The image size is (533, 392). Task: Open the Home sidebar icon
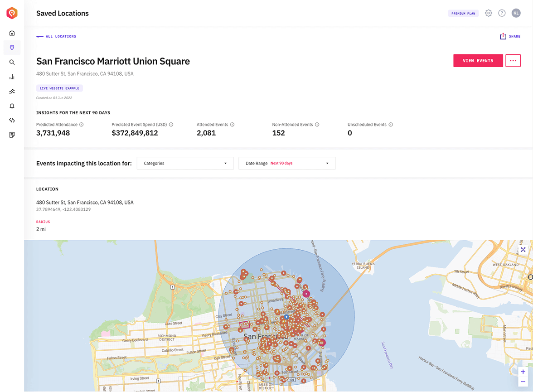[x=12, y=33]
